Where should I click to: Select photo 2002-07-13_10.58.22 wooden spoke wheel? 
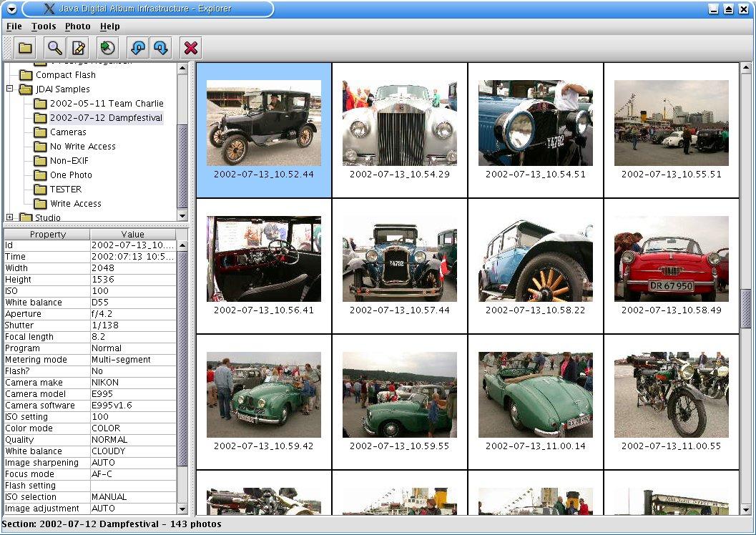click(x=536, y=266)
